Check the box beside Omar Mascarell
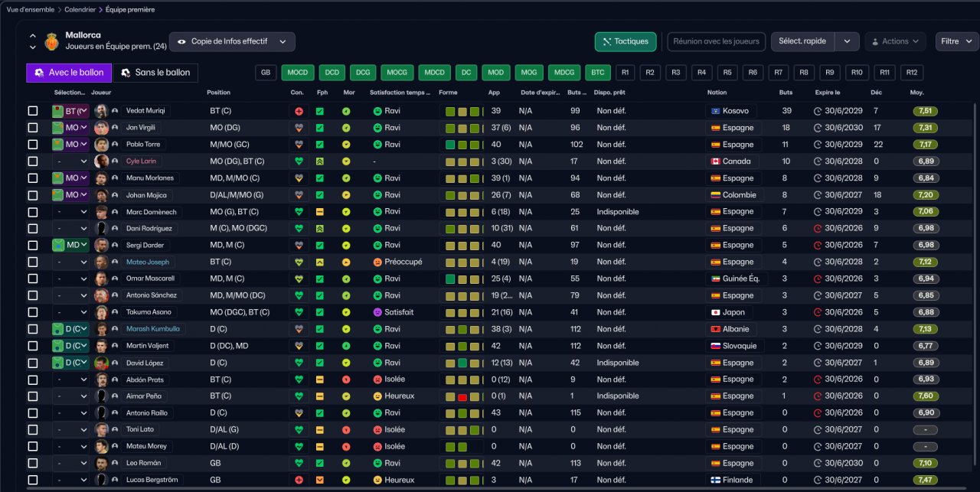 [33, 279]
